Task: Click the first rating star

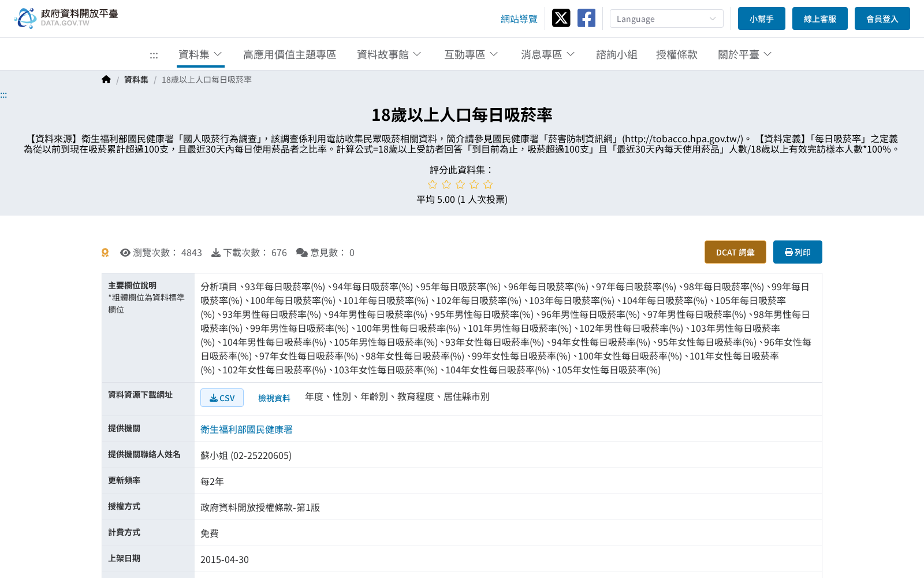Action: 433,184
